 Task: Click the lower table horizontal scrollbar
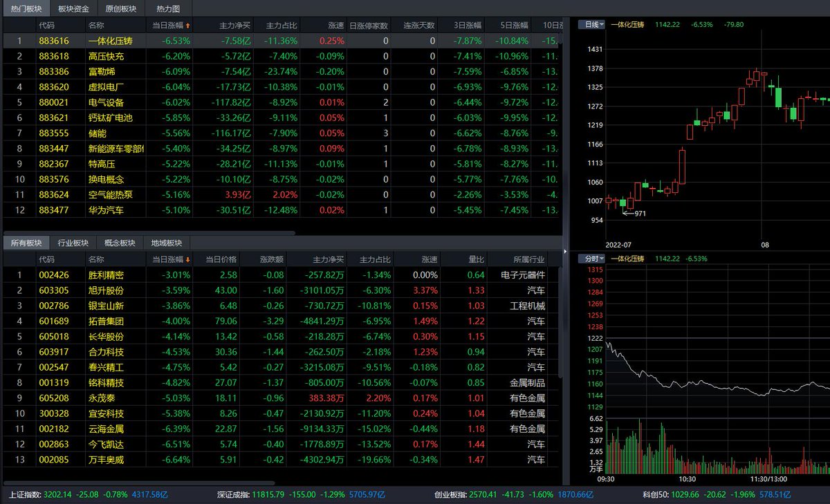[138, 483]
